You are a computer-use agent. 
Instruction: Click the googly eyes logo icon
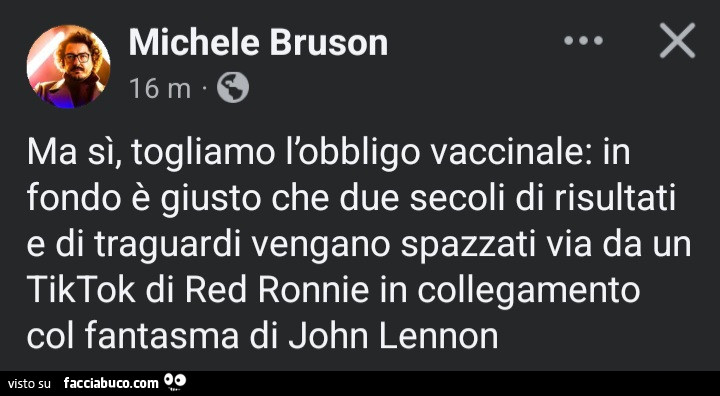click(175, 382)
